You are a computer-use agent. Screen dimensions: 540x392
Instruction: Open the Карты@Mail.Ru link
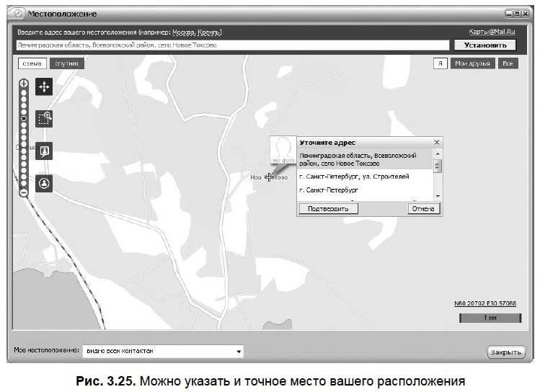point(492,32)
